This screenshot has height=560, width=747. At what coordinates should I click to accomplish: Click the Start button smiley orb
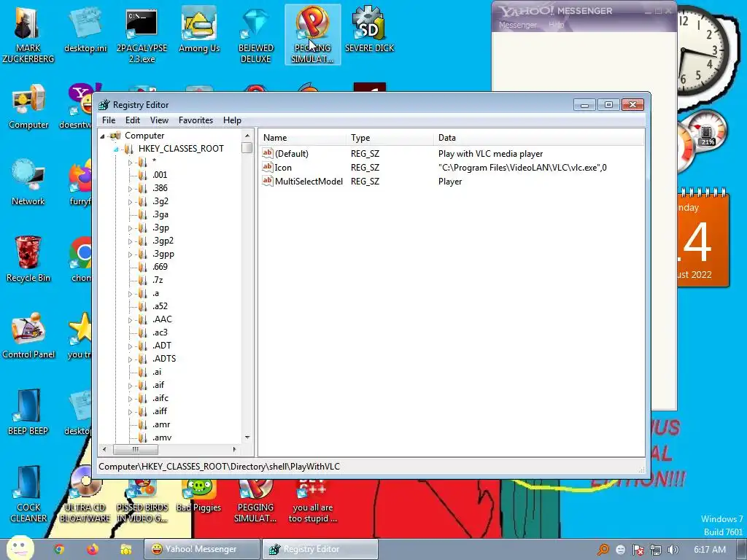[x=20, y=548]
